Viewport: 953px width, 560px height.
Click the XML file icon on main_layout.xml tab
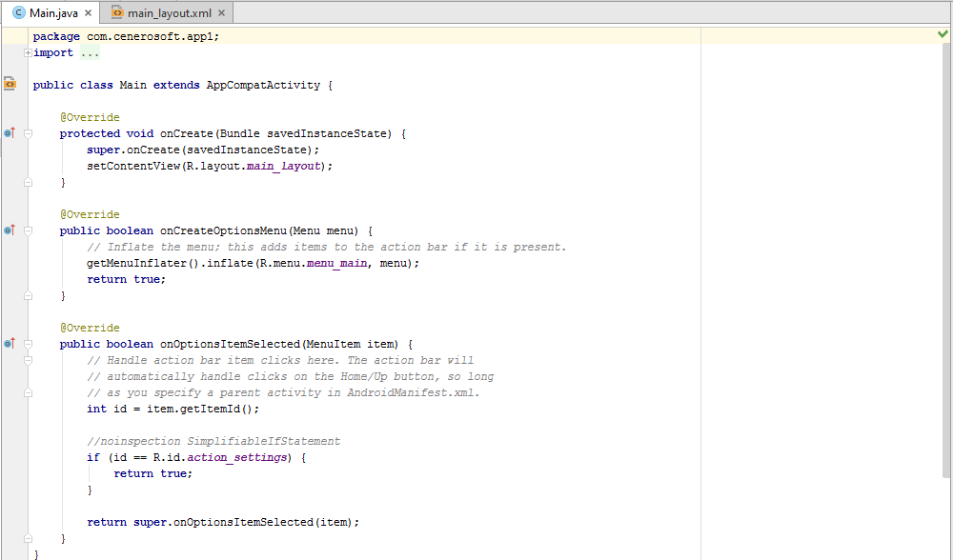116,13
